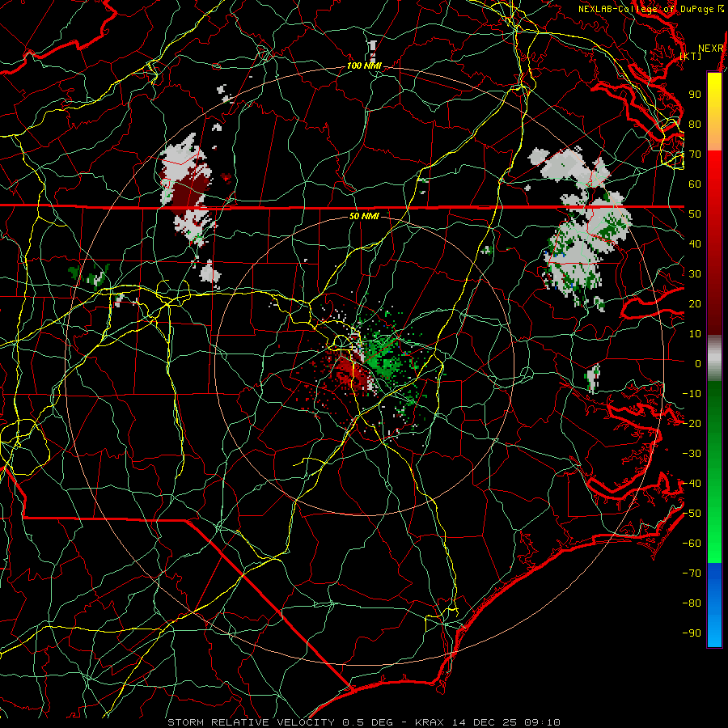Click the "50 NMI" range ring label

pos(364,216)
